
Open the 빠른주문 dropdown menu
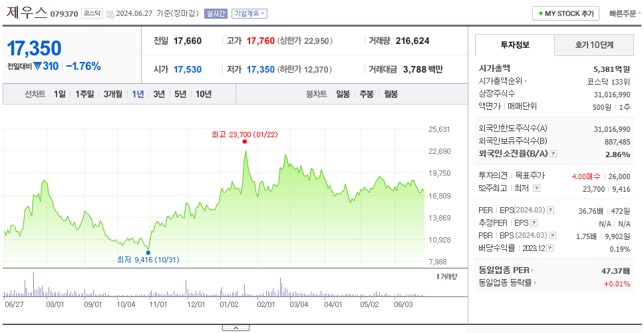[625, 13]
